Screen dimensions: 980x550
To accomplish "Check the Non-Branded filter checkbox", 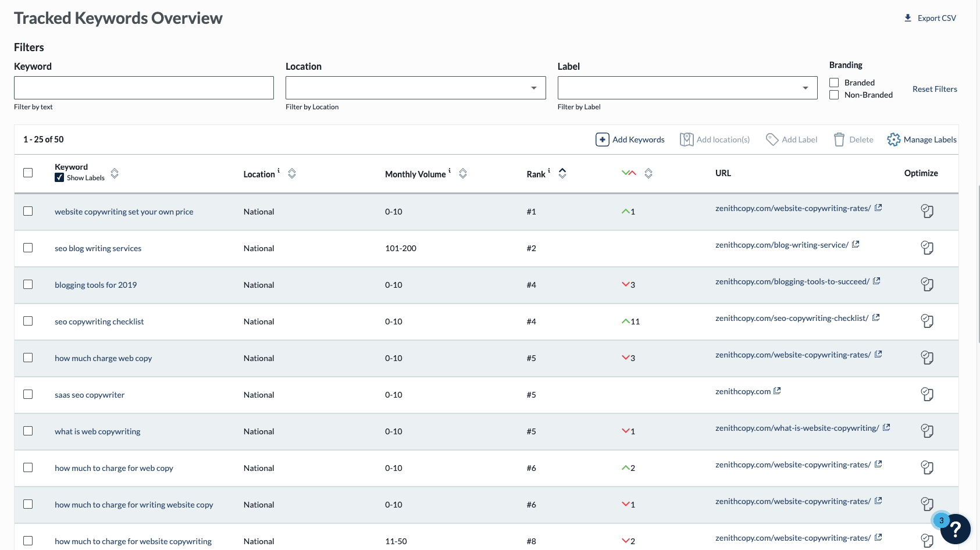I will pyautogui.click(x=834, y=95).
